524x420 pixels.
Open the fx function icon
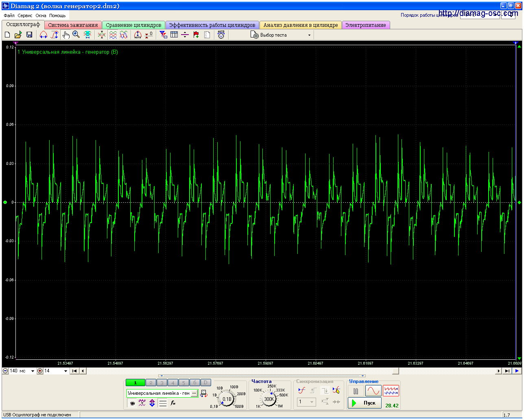tap(173, 403)
